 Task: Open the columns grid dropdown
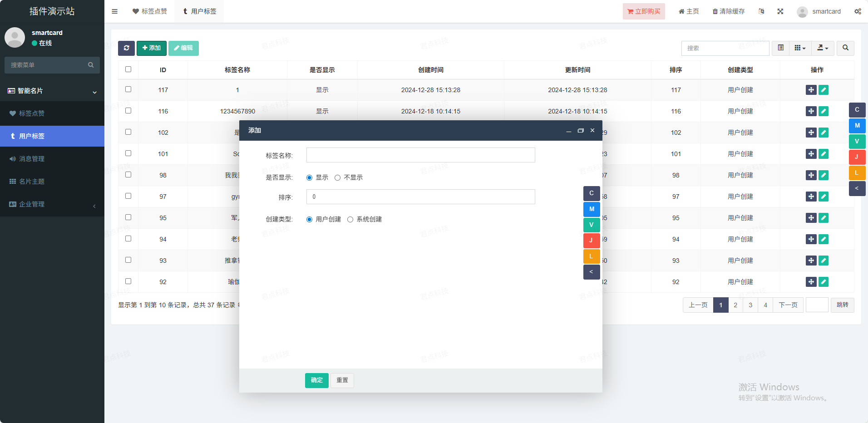pyautogui.click(x=800, y=48)
